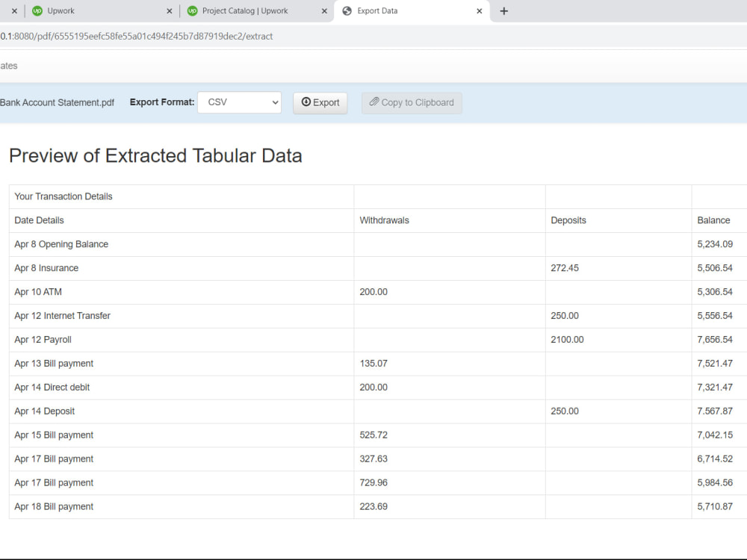Click the browser address bar URL

coord(136,36)
